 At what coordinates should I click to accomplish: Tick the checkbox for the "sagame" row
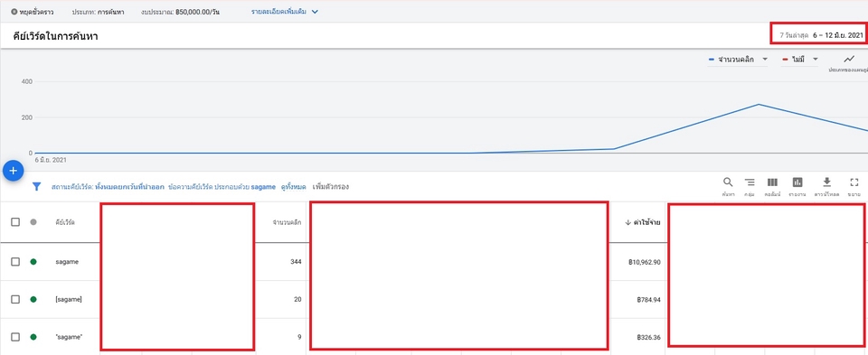tap(15, 337)
